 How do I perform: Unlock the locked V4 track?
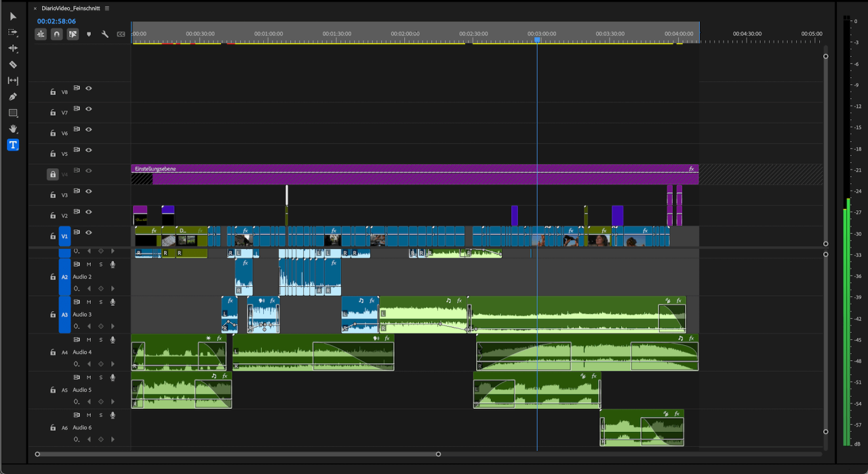[52, 174]
